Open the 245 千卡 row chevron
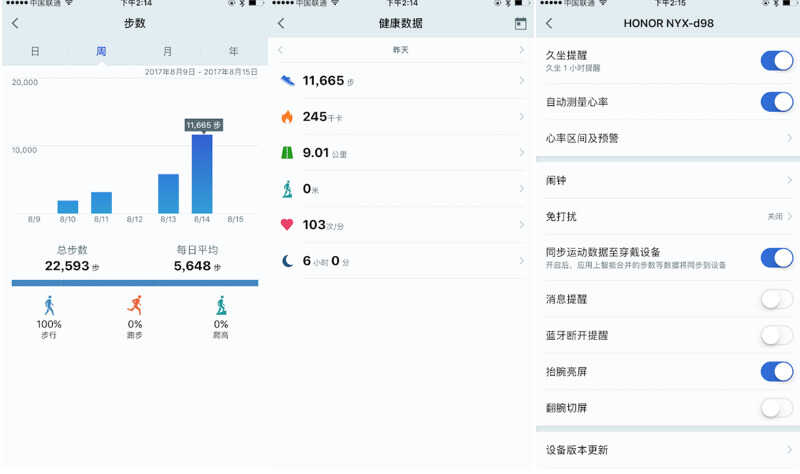800x474 pixels. pyautogui.click(x=521, y=117)
